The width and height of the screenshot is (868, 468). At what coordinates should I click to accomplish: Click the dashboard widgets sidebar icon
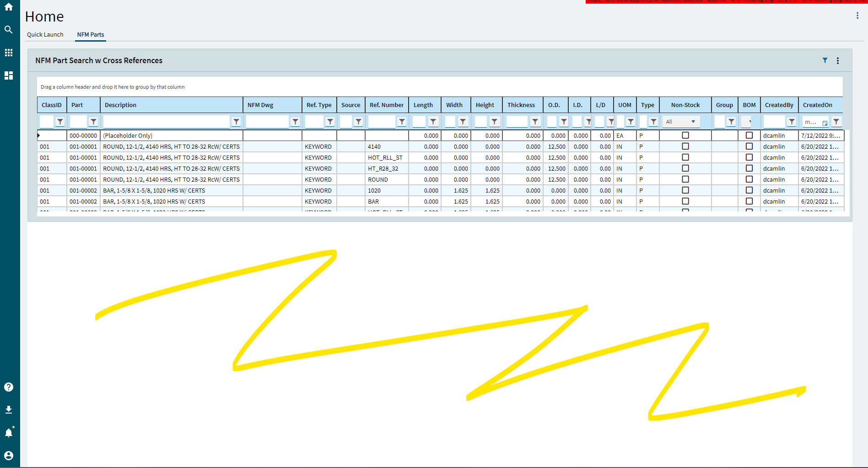8,75
